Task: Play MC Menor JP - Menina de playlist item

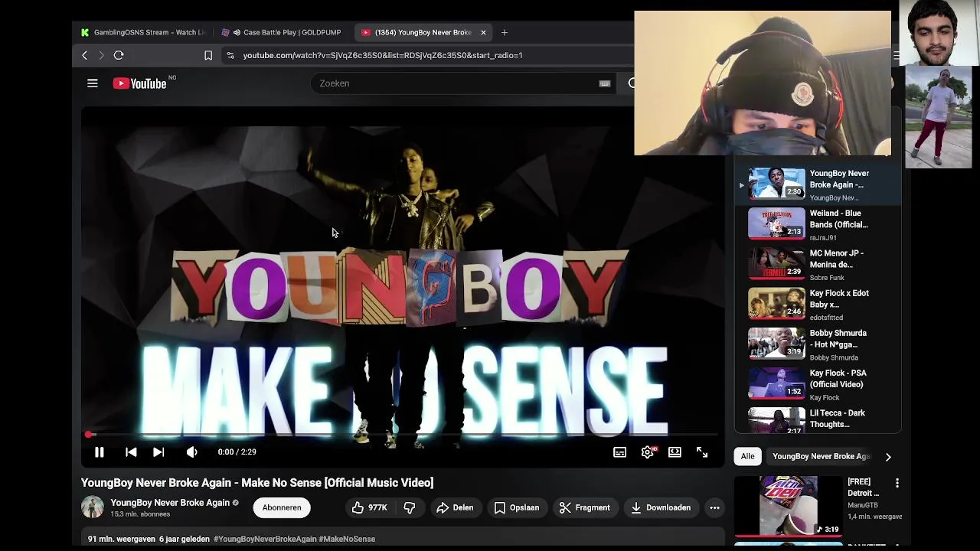Action: (816, 264)
